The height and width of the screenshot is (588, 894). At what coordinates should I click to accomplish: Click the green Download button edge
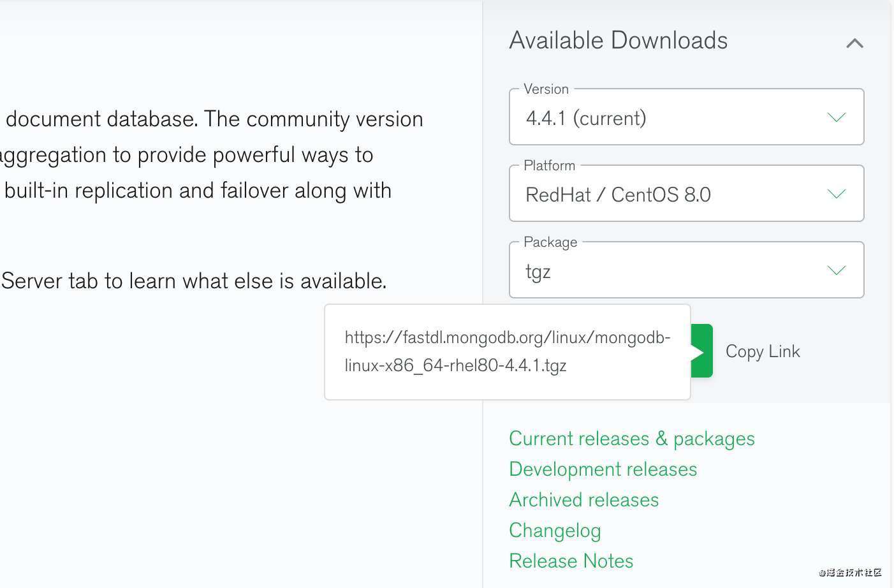(702, 351)
